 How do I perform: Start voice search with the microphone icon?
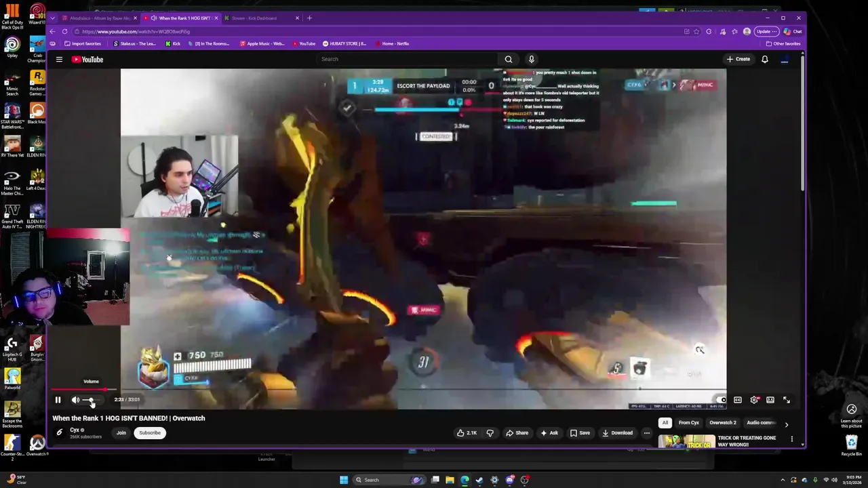(532, 59)
